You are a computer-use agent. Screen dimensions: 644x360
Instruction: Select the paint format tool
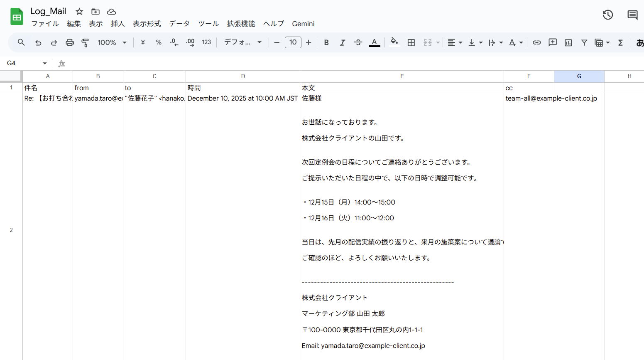click(86, 42)
